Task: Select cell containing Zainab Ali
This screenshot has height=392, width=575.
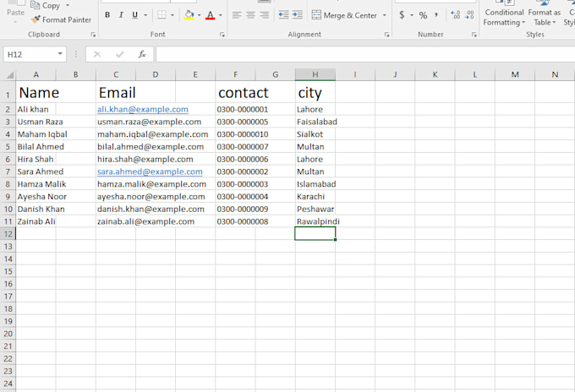Action: (x=36, y=221)
